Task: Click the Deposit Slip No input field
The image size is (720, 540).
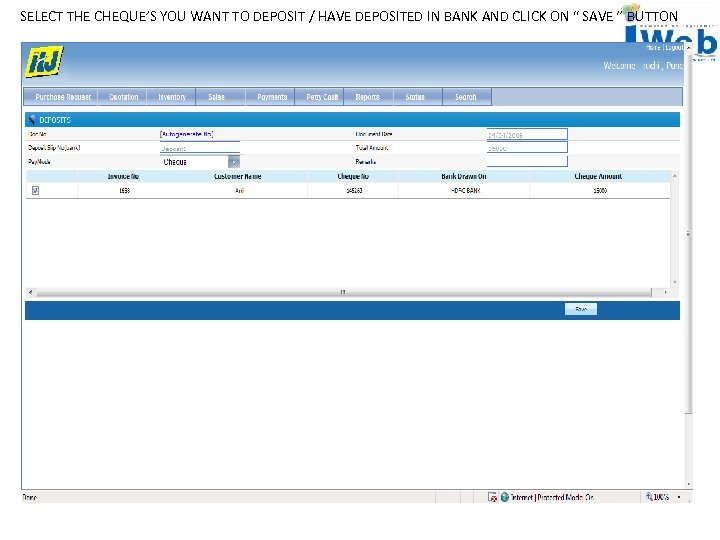Action: 200,148
